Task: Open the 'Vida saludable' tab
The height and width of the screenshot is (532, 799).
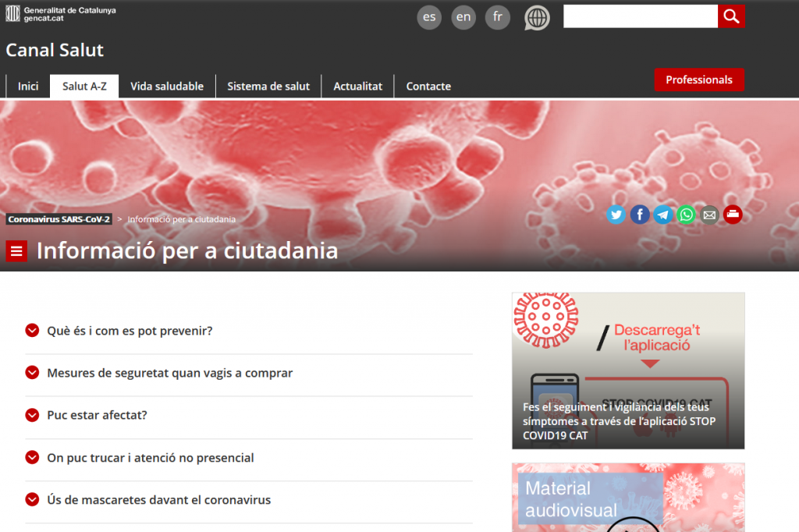Action: 167,87
